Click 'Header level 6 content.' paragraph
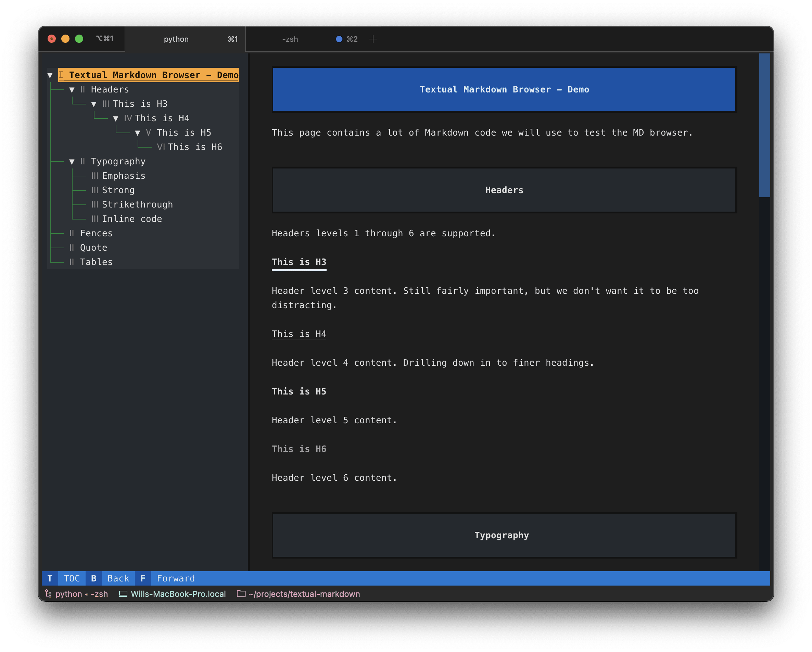 point(334,478)
